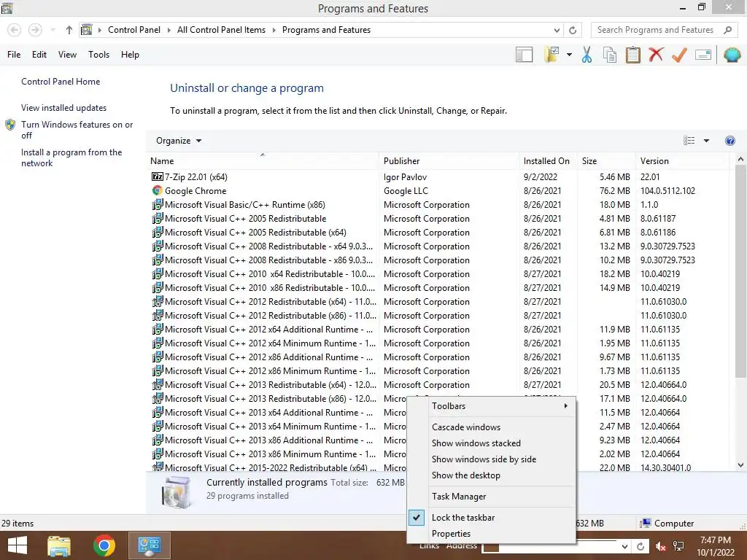Click the Email envelope toolbar icon
Image resolution: width=747 pixels, height=560 pixels.
[x=703, y=55]
